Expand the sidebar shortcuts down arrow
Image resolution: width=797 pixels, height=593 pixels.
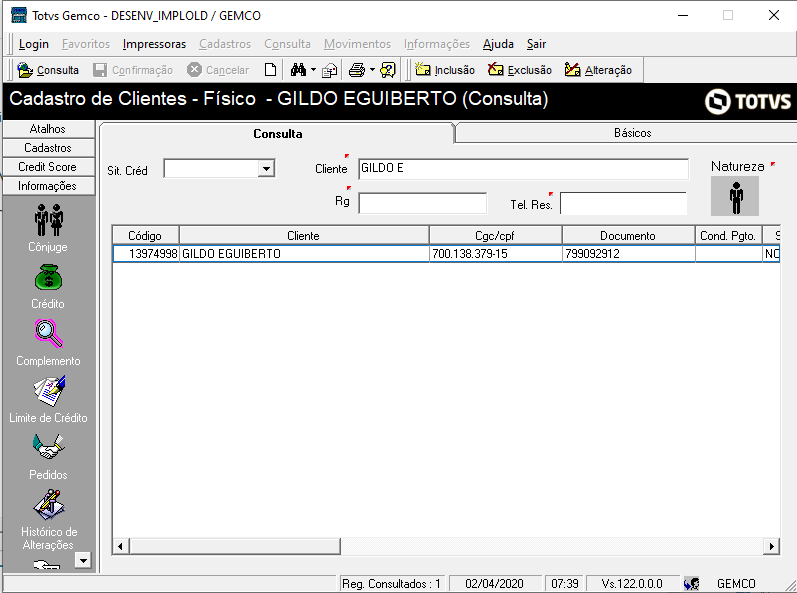(83, 560)
